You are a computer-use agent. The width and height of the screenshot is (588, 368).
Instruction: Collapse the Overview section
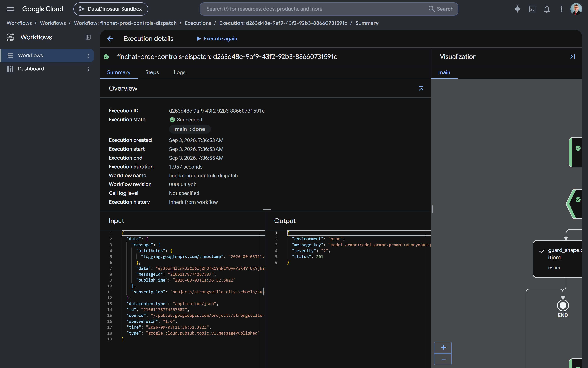[x=421, y=88]
